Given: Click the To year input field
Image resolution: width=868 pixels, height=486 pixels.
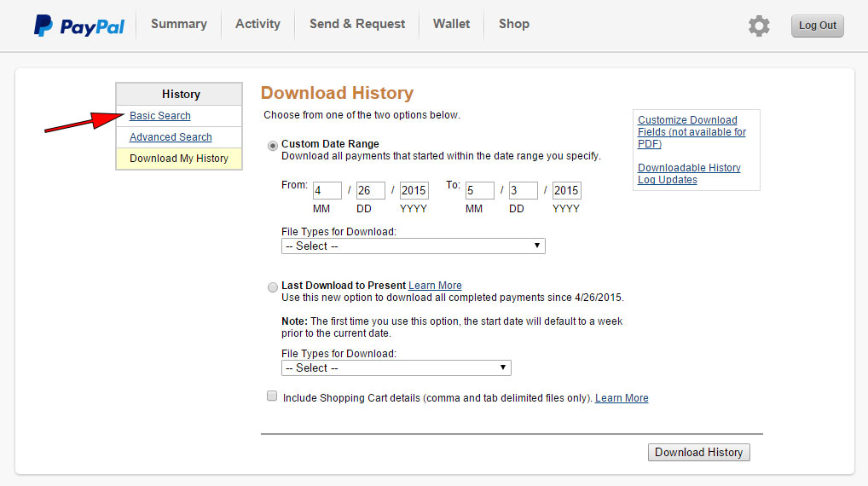Looking at the screenshot, I should point(566,190).
